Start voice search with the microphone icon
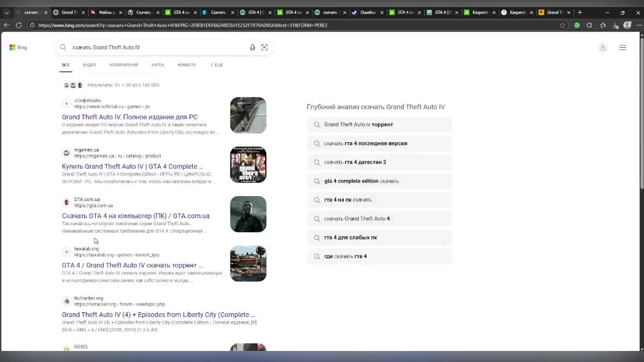 point(253,47)
